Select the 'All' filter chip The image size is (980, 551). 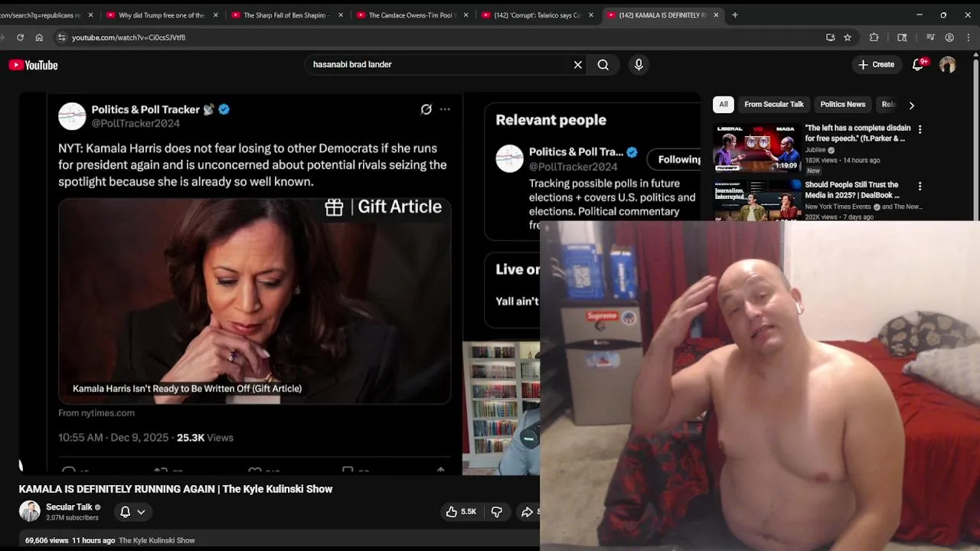pos(724,104)
